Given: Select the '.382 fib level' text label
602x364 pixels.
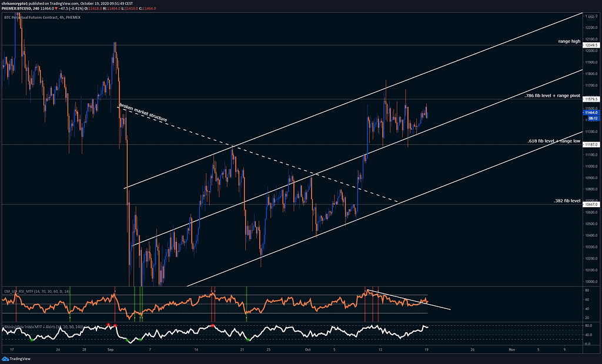Looking at the screenshot, I should (x=567, y=201).
